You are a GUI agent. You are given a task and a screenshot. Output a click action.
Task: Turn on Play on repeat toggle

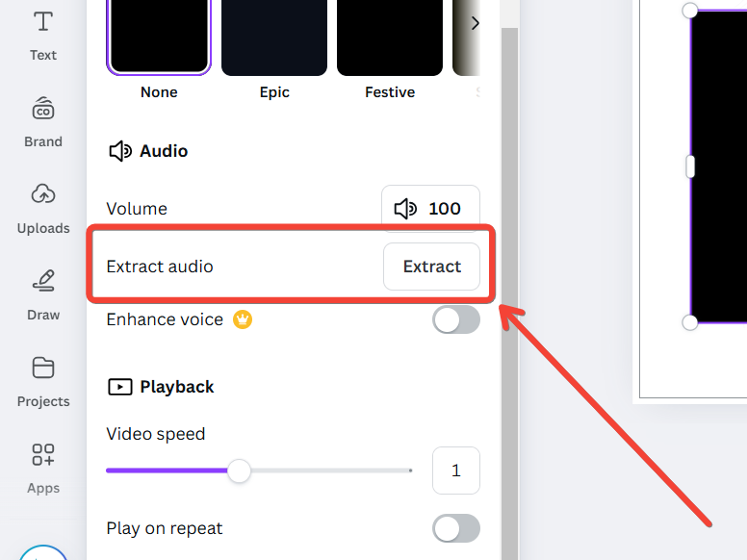click(x=455, y=528)
